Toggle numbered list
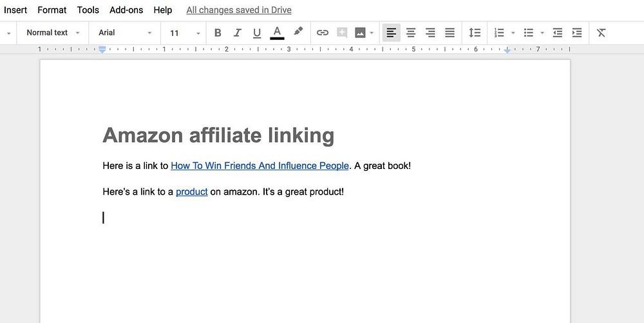Screen dimensions: 644x323 pyautogui.click(x=499, y=33)
